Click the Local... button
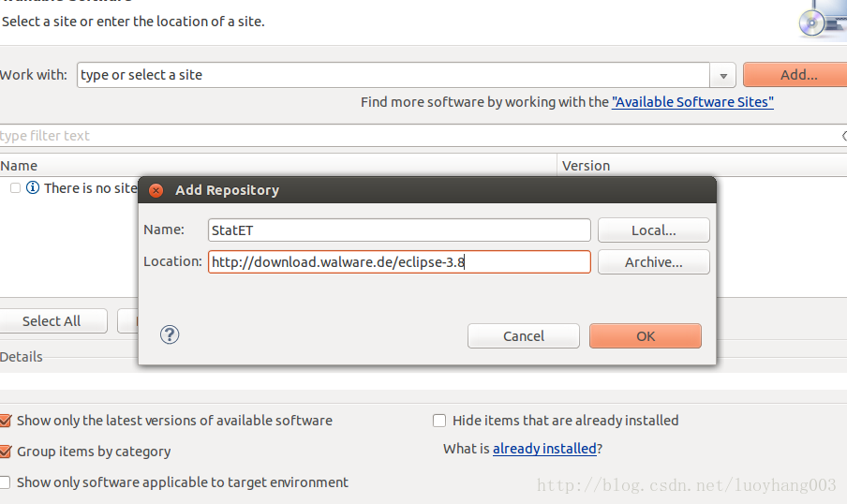The height and width of the screenshot is (504, 847). click(x=654, y=230)
